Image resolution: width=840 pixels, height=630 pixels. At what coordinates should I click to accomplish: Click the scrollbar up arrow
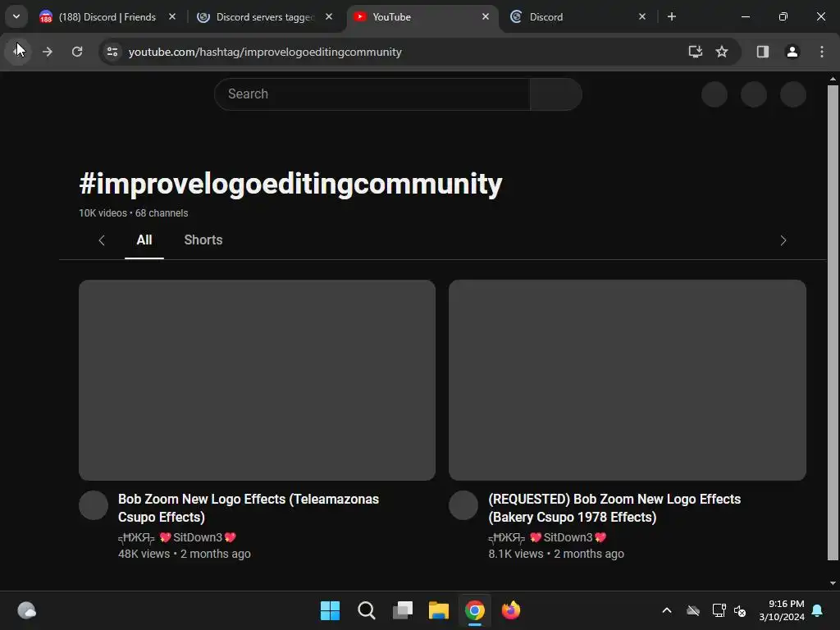[x=833, y=79]
